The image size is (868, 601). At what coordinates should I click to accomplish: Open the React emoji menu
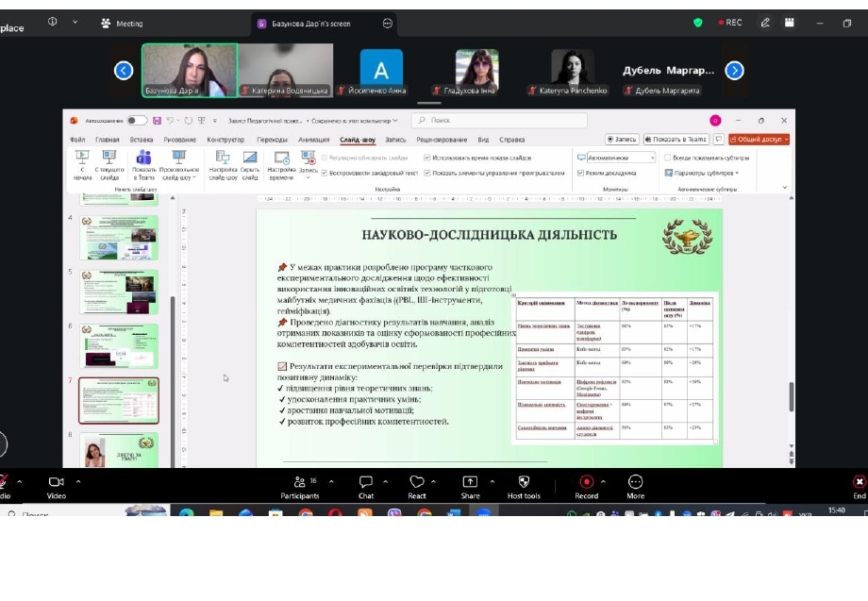coord(417,487)
